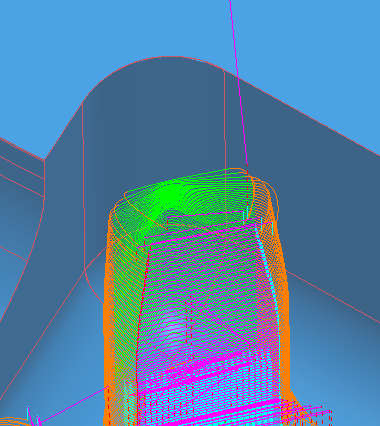This screenshot has width=380, height=426.
Task: Click the long magenta rapid-move line above the toolpath
Action: 239,82
